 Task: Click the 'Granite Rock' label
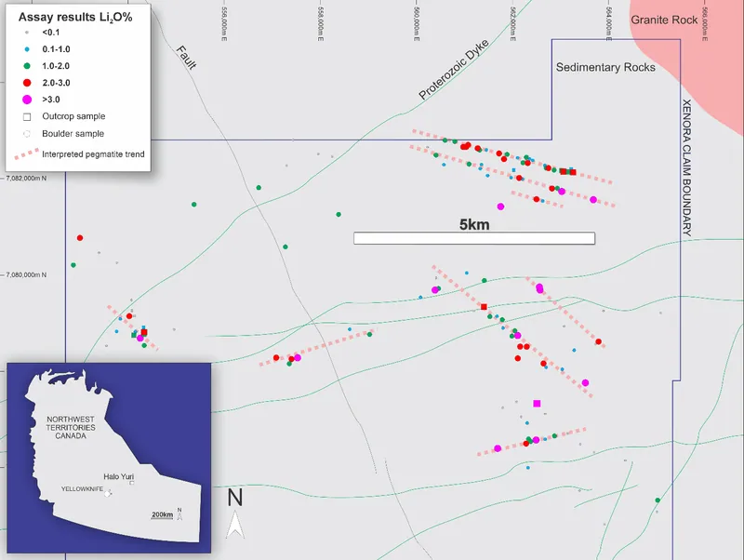pos(664,20)
